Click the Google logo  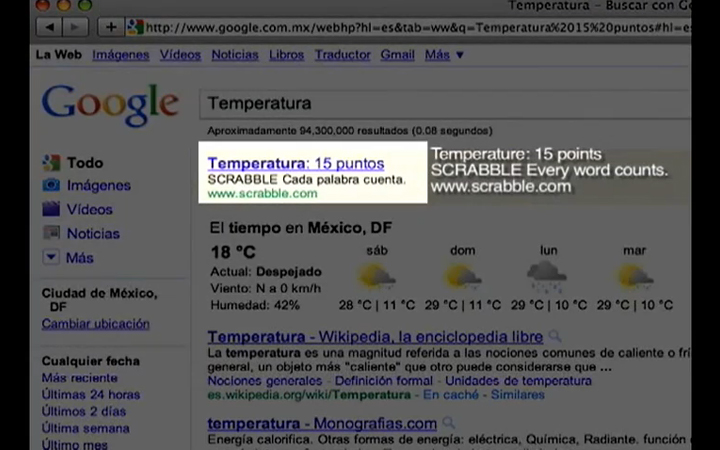110,105
